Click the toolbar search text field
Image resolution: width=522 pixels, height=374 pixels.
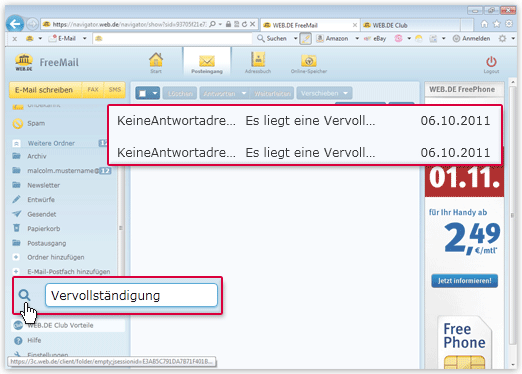(x=172, y=39)
